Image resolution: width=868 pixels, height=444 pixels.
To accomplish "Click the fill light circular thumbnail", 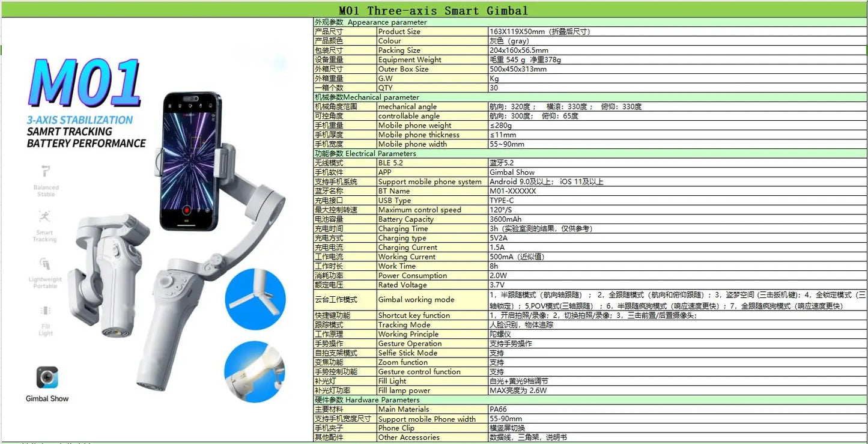I will click(255, 371).
